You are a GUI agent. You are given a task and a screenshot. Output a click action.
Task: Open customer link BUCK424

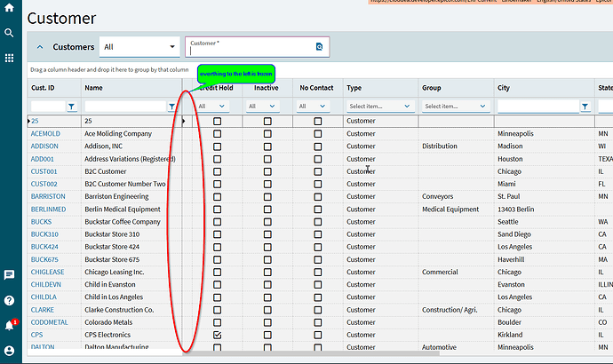(x=44, y=247)
